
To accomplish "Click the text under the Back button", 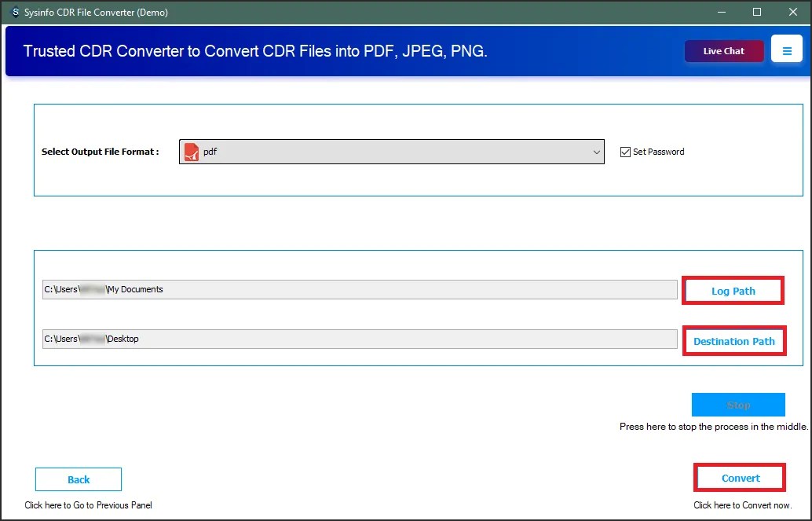I will (89, 505).
